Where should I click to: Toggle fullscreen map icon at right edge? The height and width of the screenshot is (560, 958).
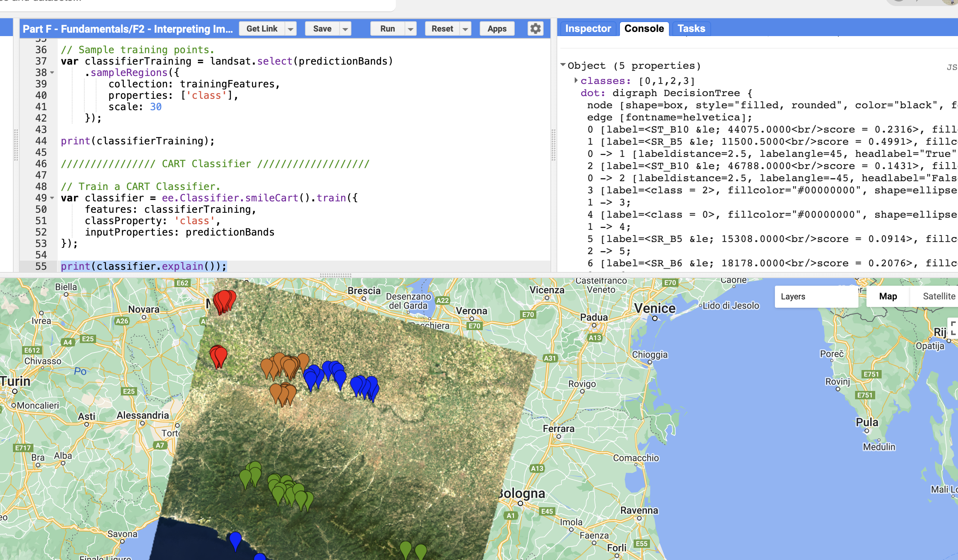[x=953, y=328]
